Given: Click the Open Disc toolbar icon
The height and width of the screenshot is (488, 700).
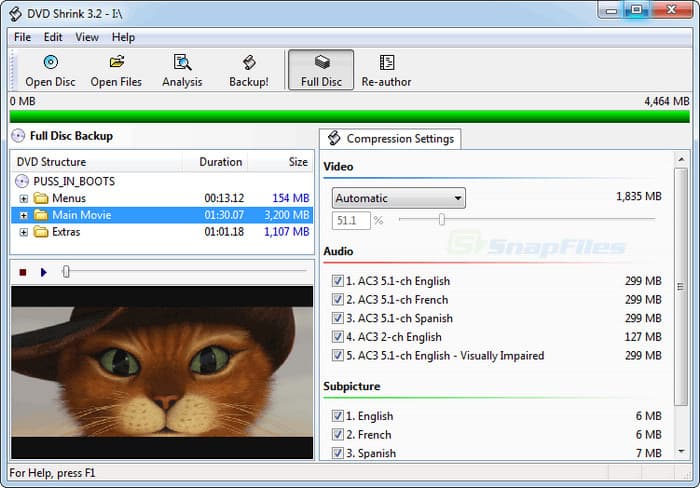Looking at the screenshot, I should click(50, 62).
